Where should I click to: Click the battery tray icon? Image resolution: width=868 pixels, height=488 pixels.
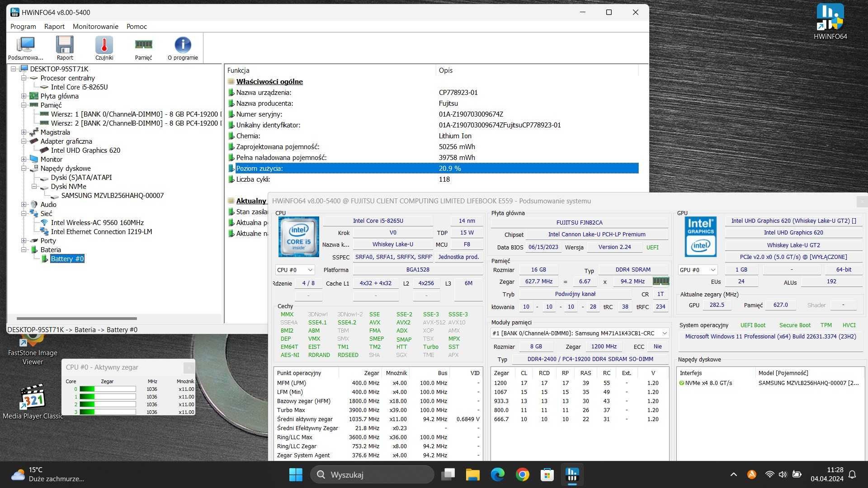[797, 474]
